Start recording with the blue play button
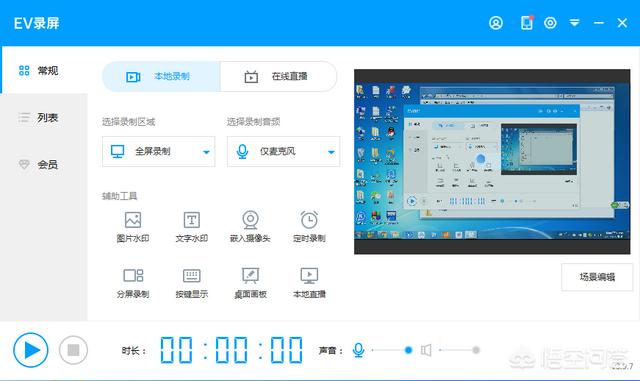This screenshot has height=381, width=640. 31,350
